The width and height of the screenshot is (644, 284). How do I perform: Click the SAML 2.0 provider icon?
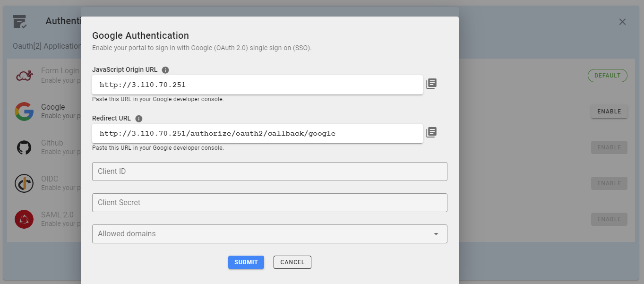click(24, 219)
